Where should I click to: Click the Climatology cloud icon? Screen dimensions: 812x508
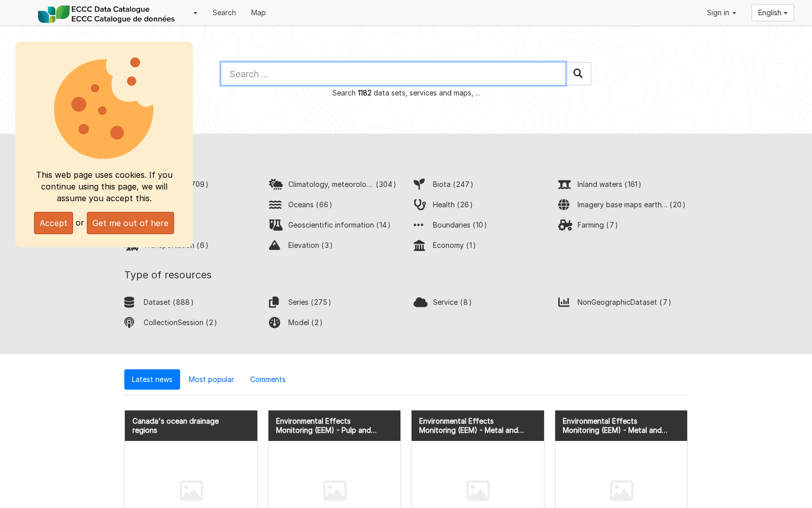click(276, 184)
